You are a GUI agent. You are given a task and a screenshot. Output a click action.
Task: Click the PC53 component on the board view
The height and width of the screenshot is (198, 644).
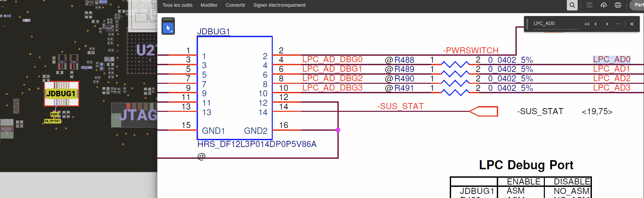point(6,129)
